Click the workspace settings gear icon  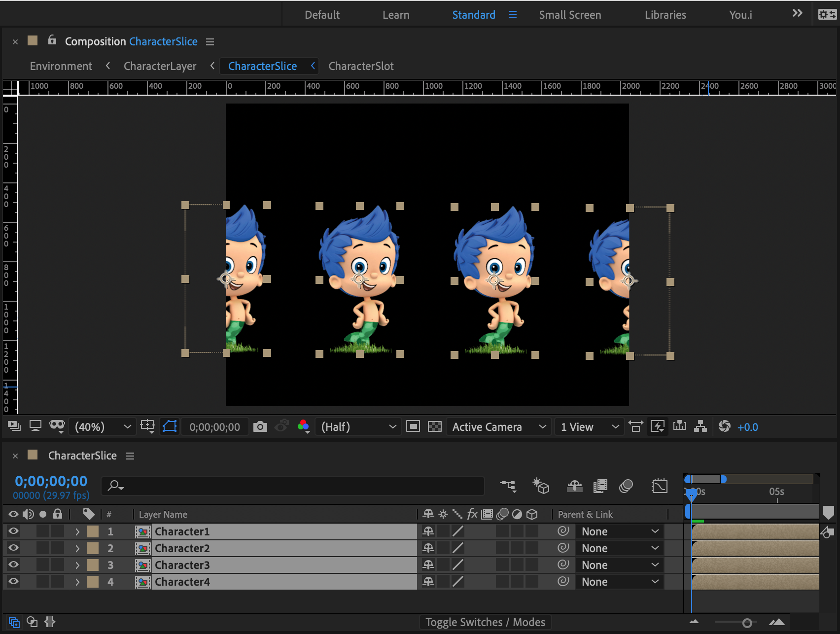coord(827,14)
